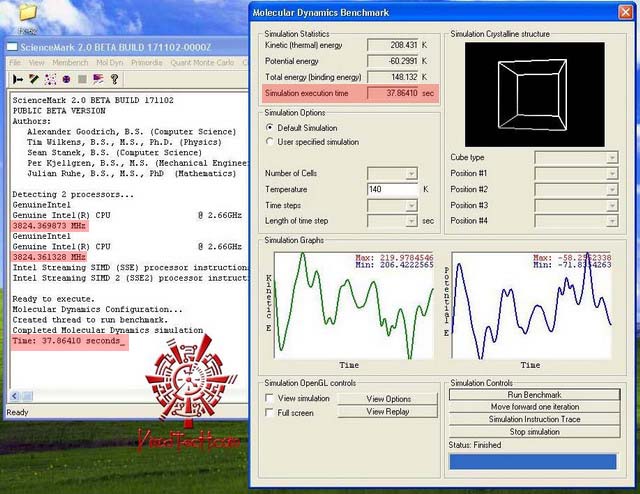
Task: Open the Membench menu
Action: (70, 62)
